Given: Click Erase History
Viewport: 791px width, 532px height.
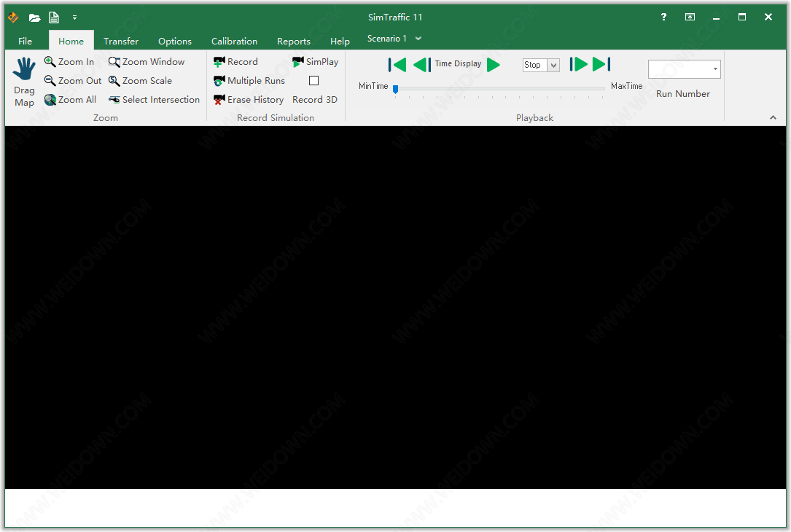Looking at the screenshot, I should [249, 100].
